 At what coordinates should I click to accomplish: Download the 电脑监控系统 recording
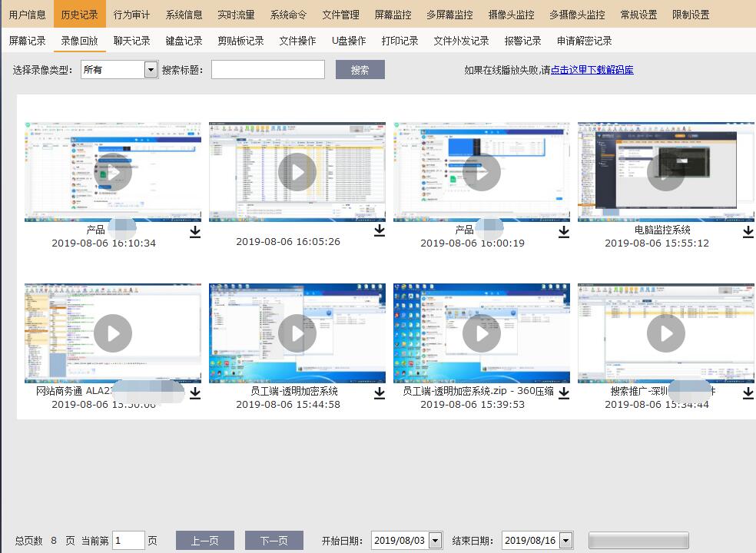748,231
